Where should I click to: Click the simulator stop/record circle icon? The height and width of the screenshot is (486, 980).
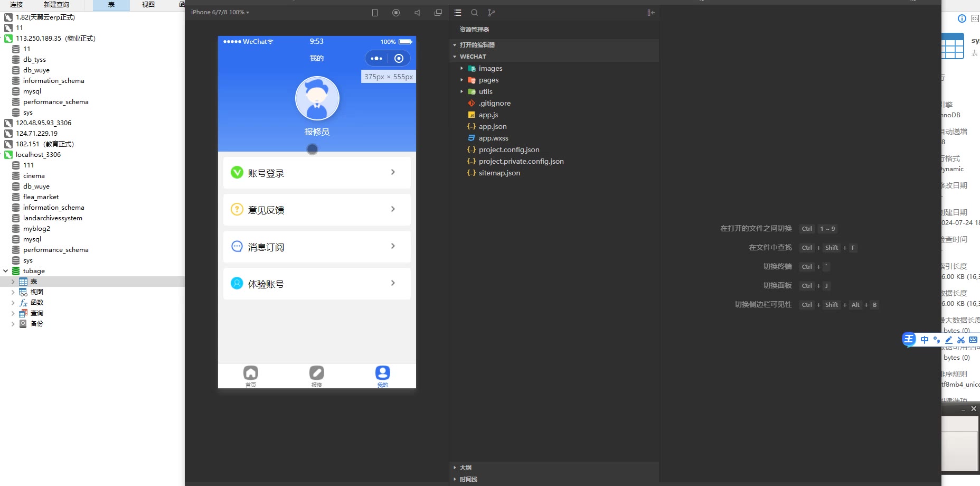[x=396, y=13]
